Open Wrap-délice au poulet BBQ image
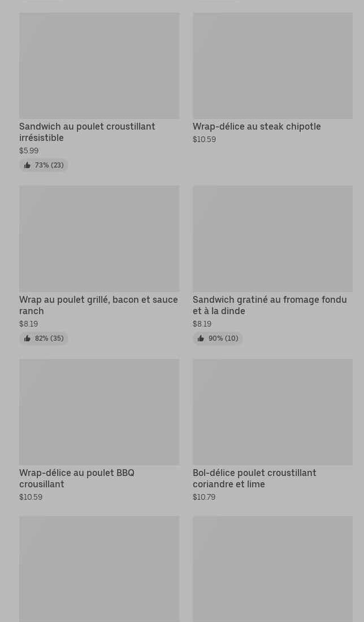Screen dimensions: 364x622 99,412
